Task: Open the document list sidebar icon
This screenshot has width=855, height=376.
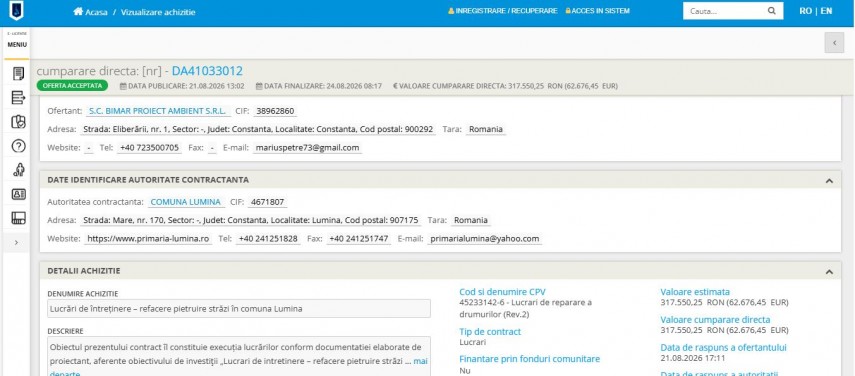Action: 18,74
